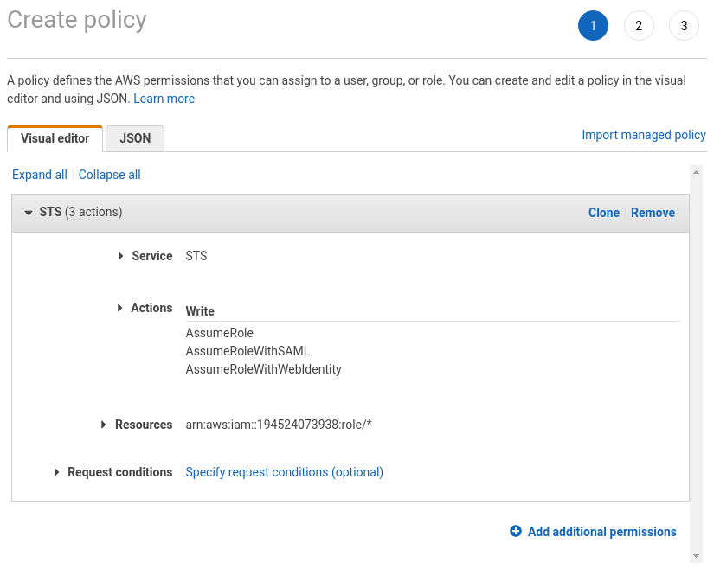Select the step 1 circle indicator
Image resolution: width=720 pixels, height=588 pixels.
click(593, 26)
